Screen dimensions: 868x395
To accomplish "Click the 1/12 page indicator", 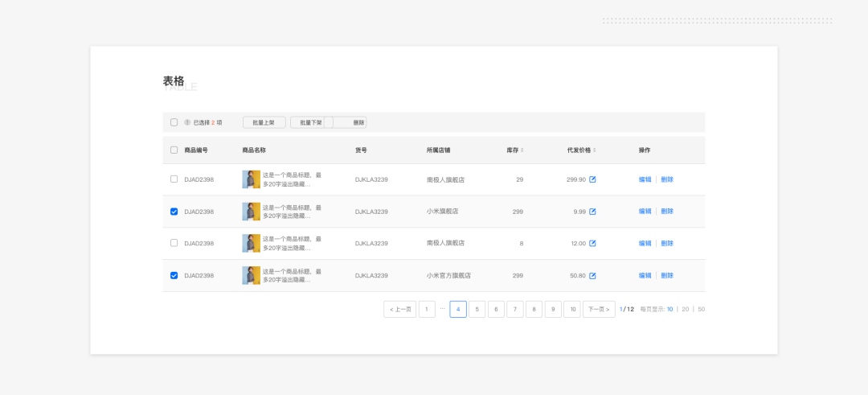I will point(627,309).
